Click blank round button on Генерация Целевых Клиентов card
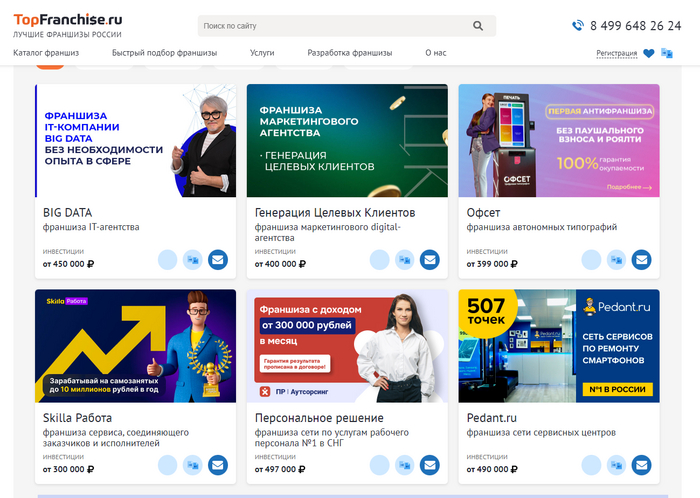 (379, 260)
